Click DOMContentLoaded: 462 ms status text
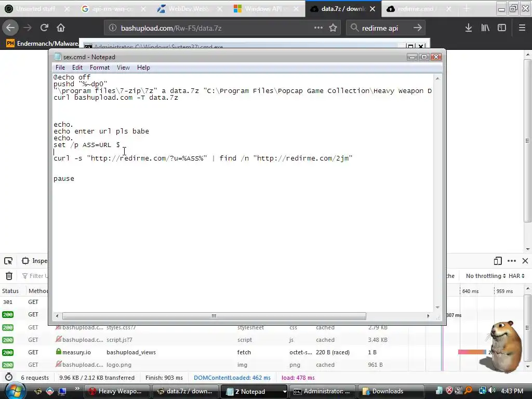Viewport: 532px width, 399px height. pyautogui.click(x=232, y=378)
